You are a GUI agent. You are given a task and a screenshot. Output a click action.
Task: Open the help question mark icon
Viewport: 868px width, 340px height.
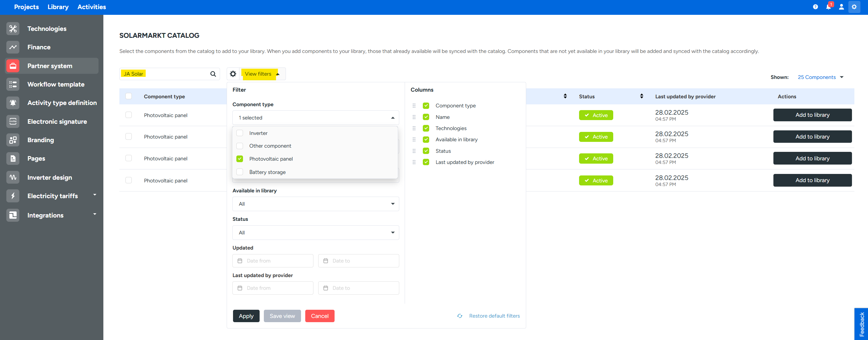click(815, 7)
